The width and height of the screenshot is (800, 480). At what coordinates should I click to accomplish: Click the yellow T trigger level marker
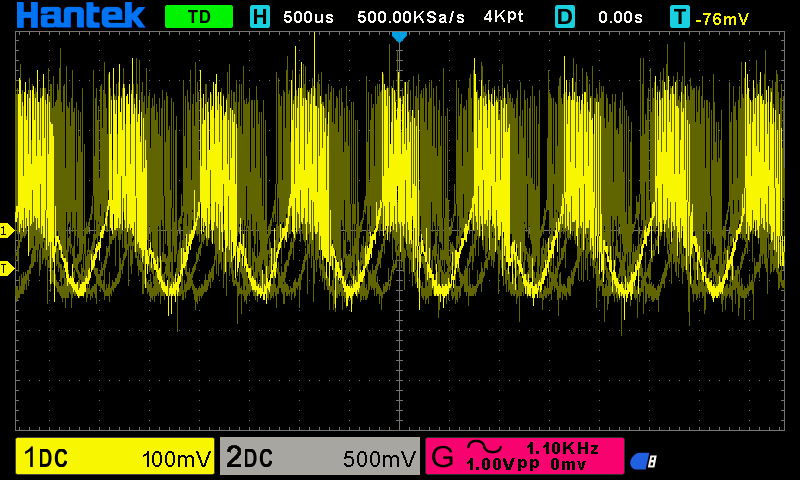click(x=7, y=268)
